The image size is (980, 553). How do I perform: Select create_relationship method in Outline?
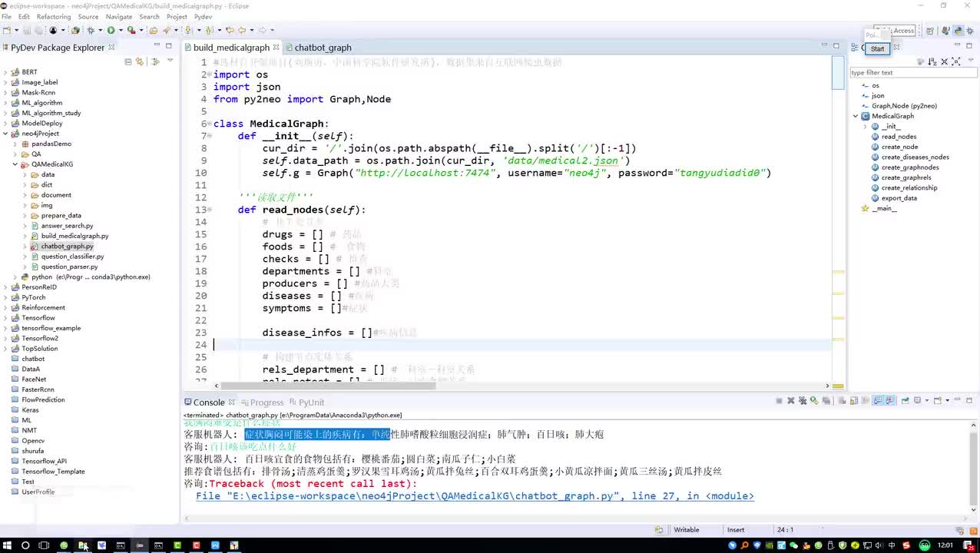pyautogui.click(x=909, y=188)
